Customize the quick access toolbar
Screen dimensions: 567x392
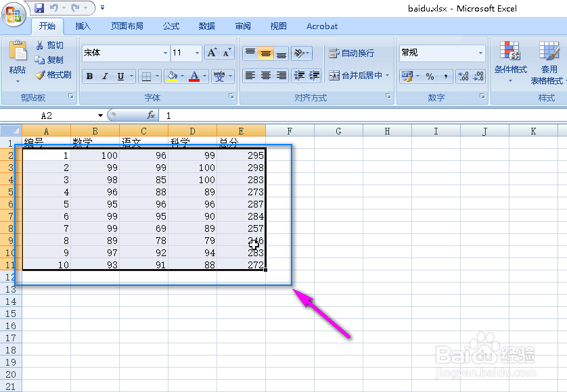[x=102, y=7]
